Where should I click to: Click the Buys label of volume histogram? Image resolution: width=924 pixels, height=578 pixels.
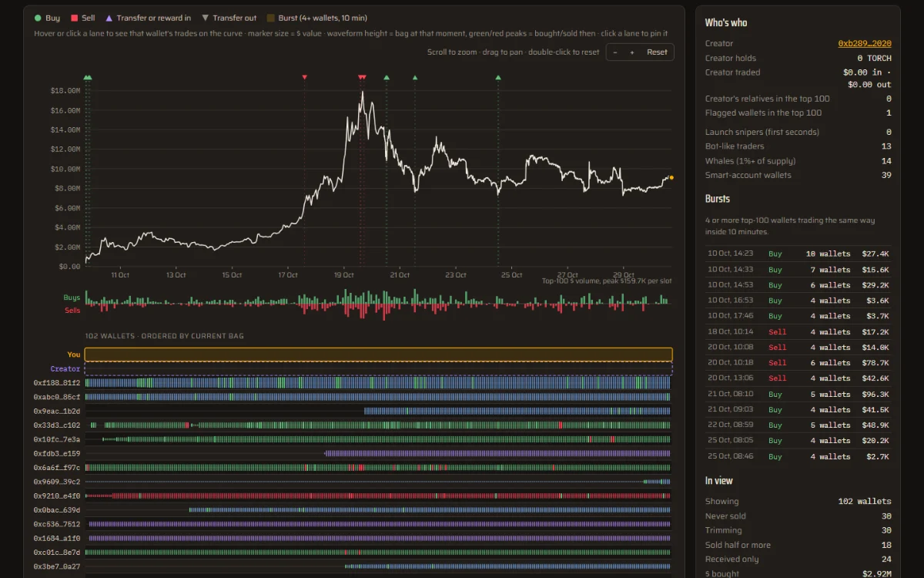[72, 297]
